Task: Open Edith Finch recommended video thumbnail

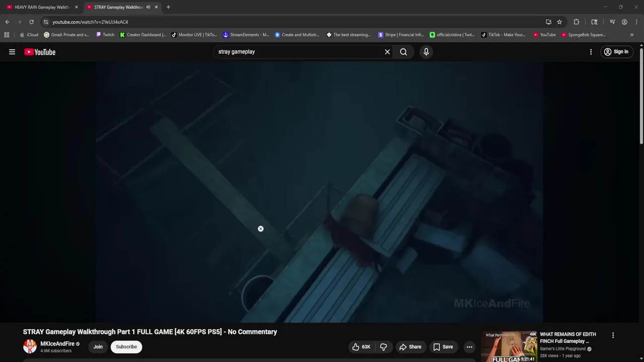Action: click(509, 346)
